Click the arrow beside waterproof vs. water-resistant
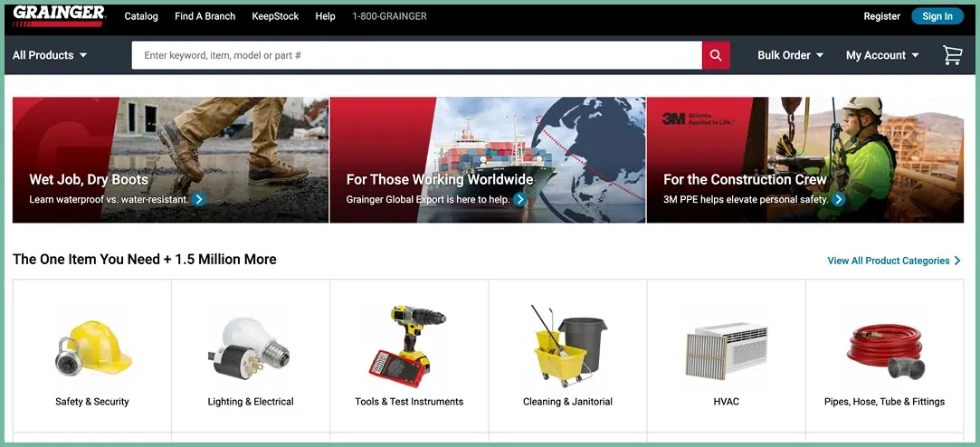 [x=199, y=199]
